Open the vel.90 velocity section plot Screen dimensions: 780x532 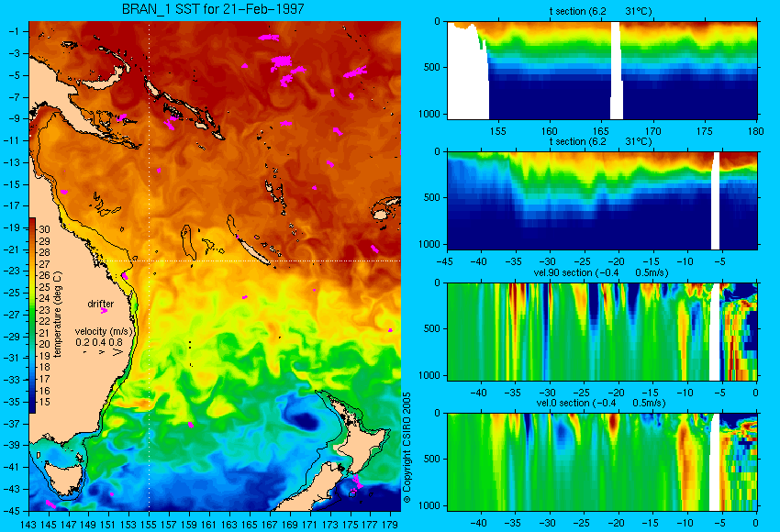click(x=602, y=332)
